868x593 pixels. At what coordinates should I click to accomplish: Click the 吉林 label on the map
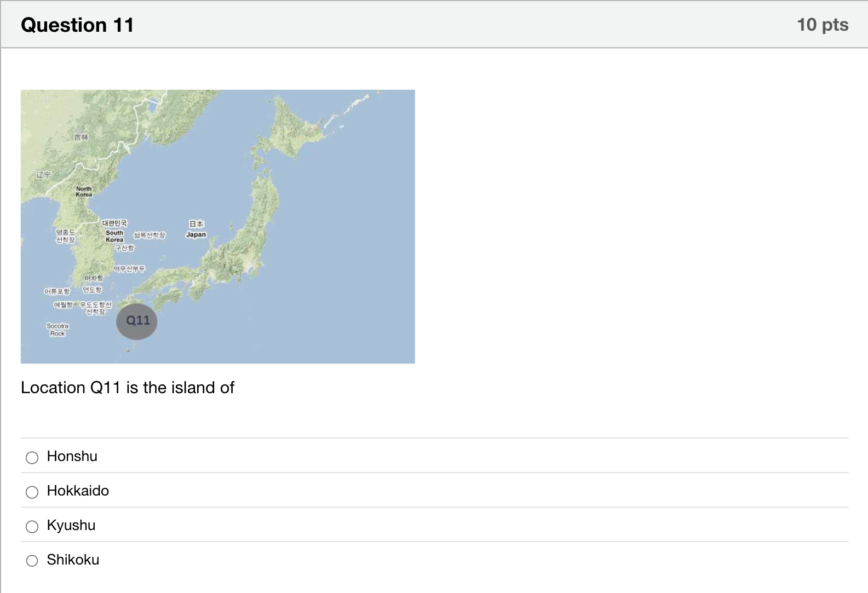pyautogui.click(x=81, y=137)
